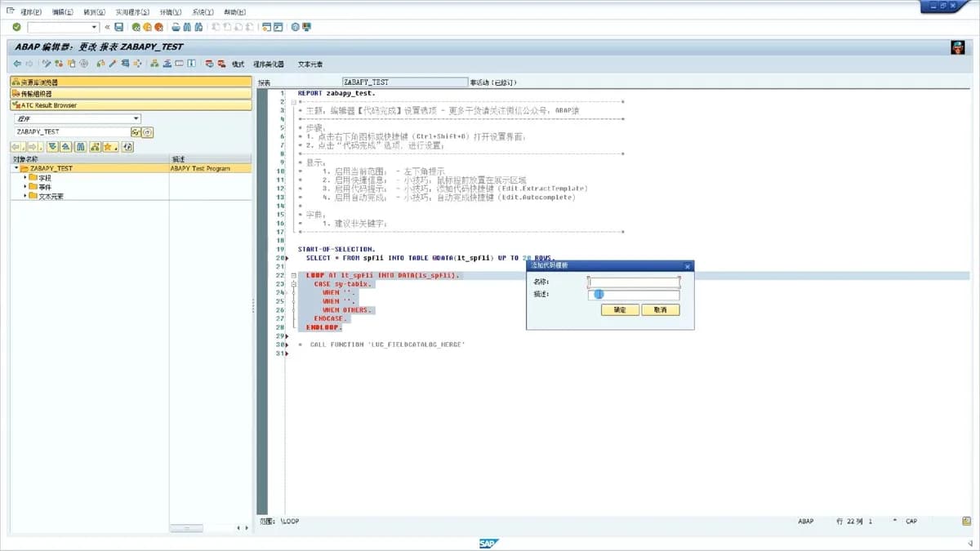This screenshot has width=980, height=551.
Task: Open the 编辑 (Edit) menu
Action: (x=62, y=12)
